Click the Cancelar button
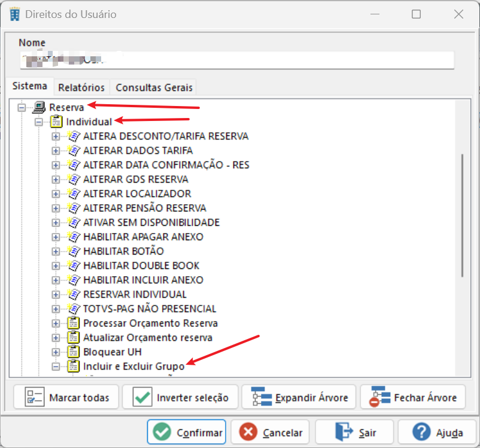The width and height of the screenshot is (480, 448). click(270, 432)
